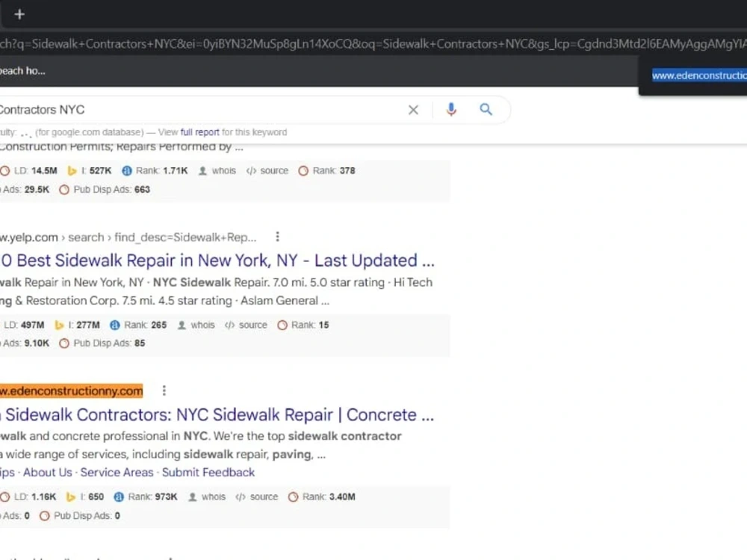Click Bing index value 277M

pyautogui.click(x=88, y=325)
